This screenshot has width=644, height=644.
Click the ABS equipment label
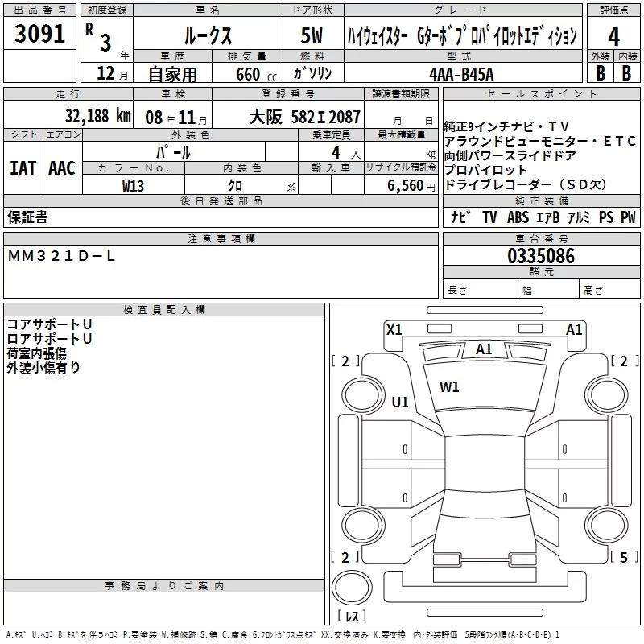coord(518,217)
